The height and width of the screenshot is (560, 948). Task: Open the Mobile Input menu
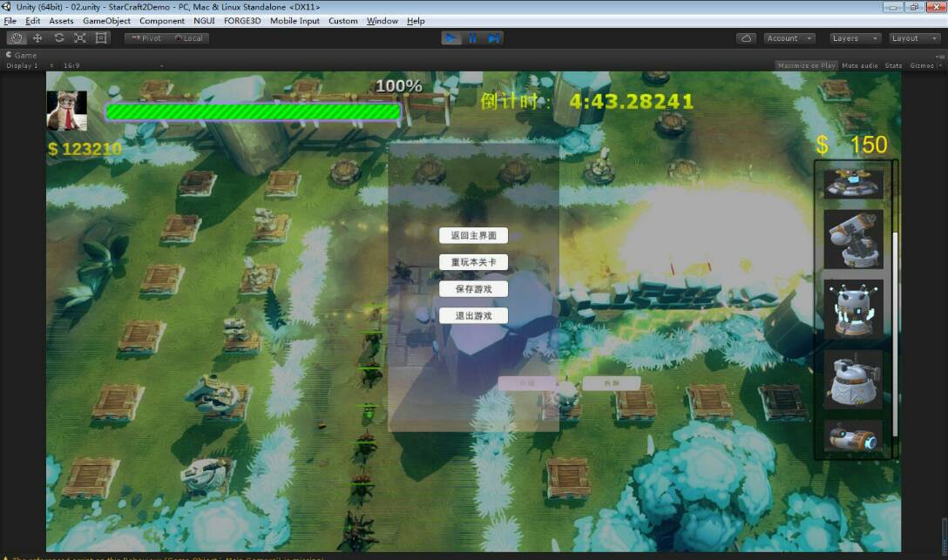tap(295, 21)
